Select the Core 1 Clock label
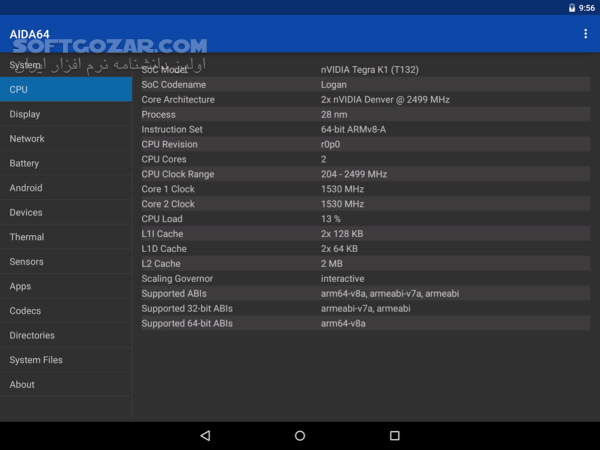This screenshot has height=450, width=600. [x=168, y=189]
